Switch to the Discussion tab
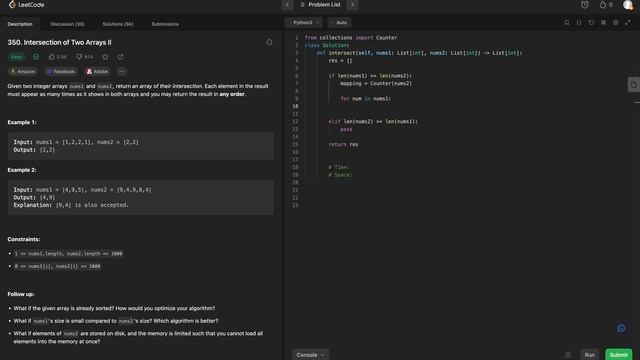This screenshot has width=640, height=360. pyautogui.click(x=67, y=24)
